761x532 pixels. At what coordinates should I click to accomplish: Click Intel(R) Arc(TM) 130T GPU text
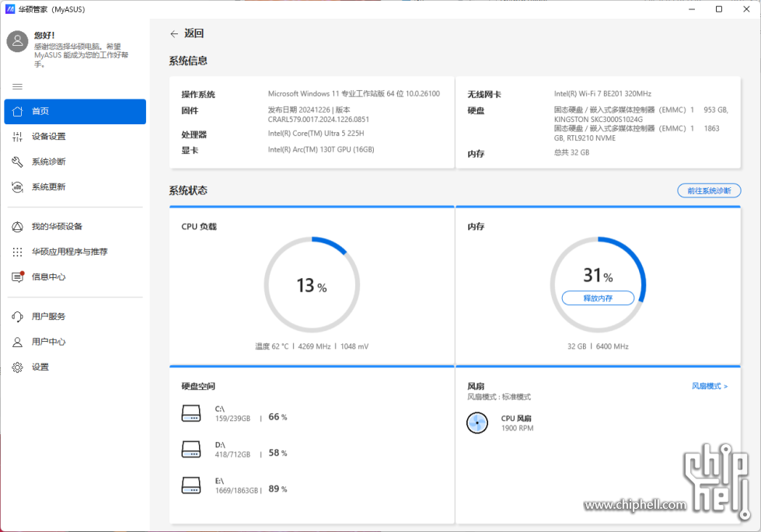[321, 149]
